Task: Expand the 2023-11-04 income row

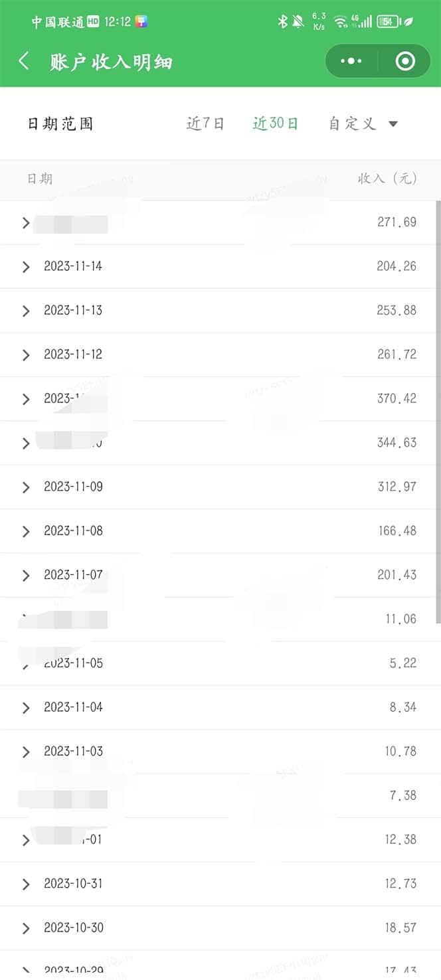Action: pyautogui.click(x=73, y=707)
